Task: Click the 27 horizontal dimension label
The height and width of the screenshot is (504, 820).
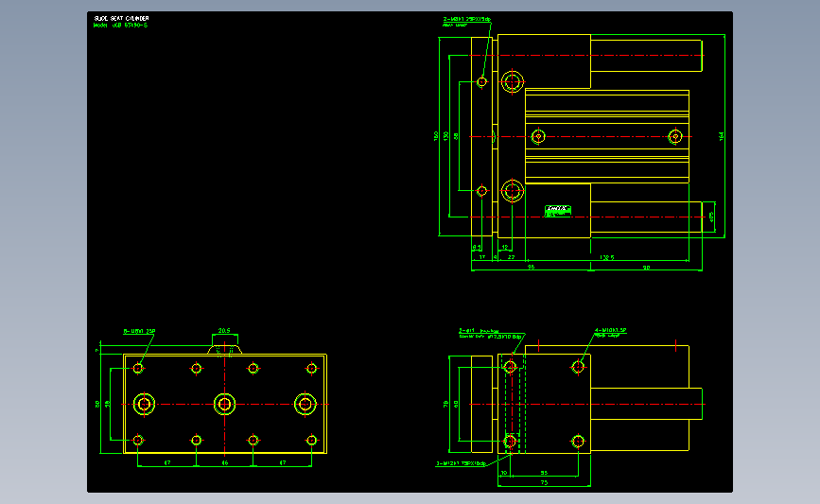Action: pos(512,257)
